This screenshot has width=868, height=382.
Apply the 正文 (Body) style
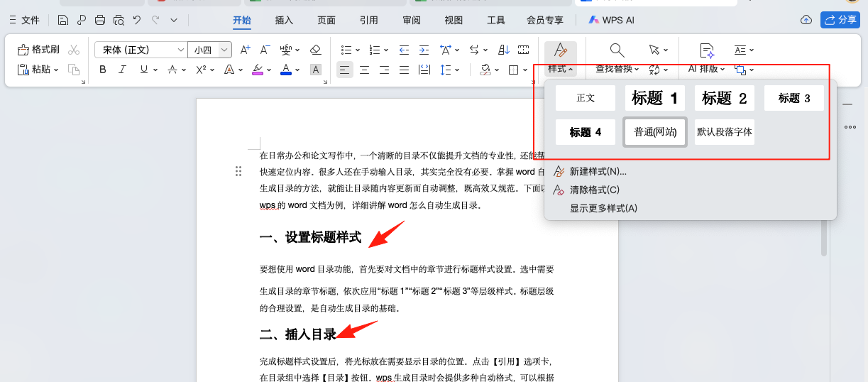point(586,98)
